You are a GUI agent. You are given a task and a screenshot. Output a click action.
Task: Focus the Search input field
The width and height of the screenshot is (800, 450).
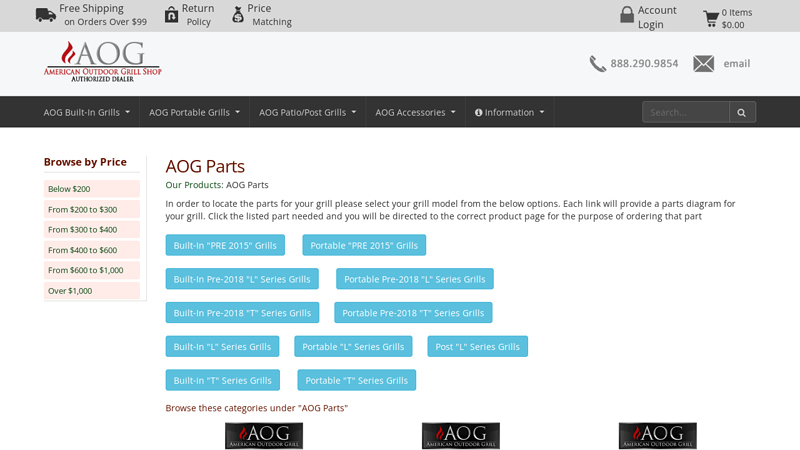coord(686,112)
